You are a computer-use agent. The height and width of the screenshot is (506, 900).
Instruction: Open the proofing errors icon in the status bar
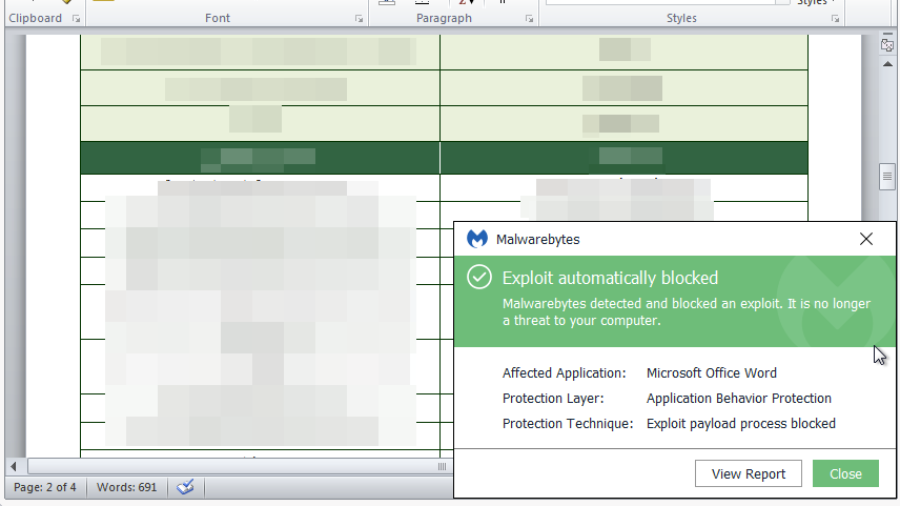tap(185, 487)
